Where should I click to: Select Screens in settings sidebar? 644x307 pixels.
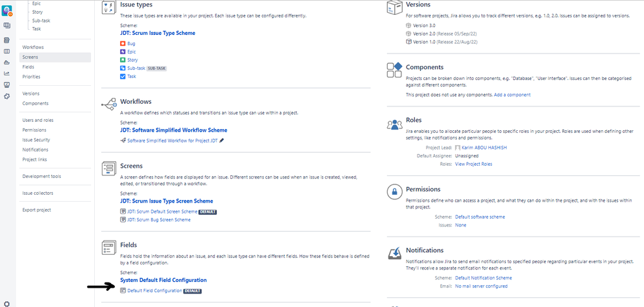click(x=55, y=57)
